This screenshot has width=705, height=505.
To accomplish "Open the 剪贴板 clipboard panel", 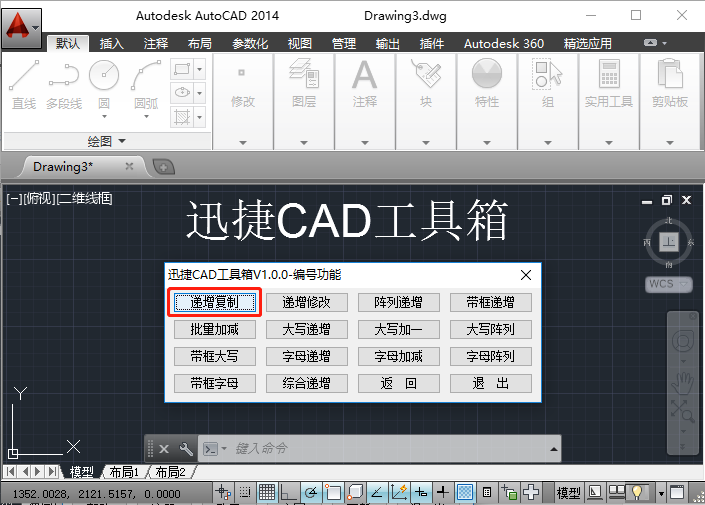I will point(670,83).
